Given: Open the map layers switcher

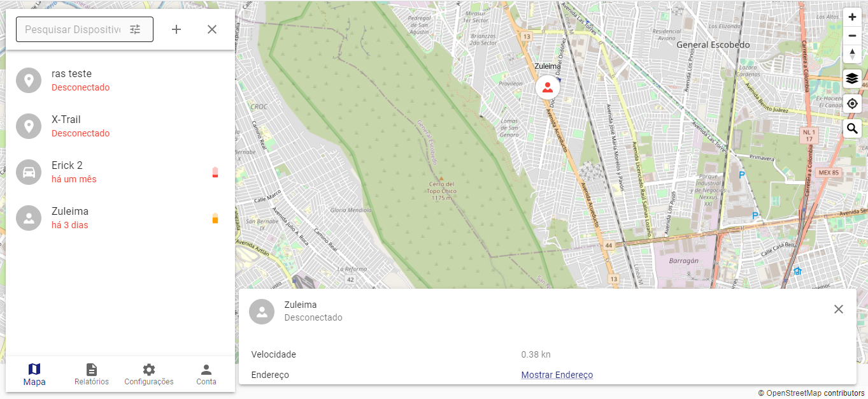Looking at the screenshot, I should (x=853, y=79).
